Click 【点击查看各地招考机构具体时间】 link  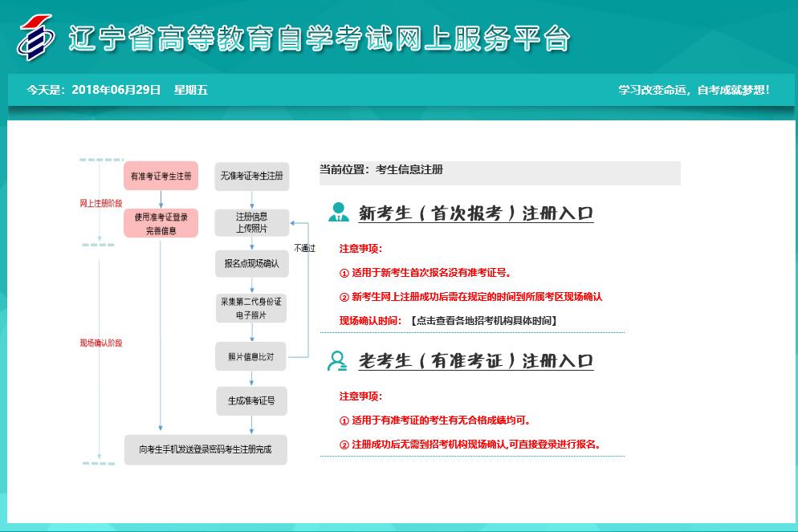click(x=484, y=321)
